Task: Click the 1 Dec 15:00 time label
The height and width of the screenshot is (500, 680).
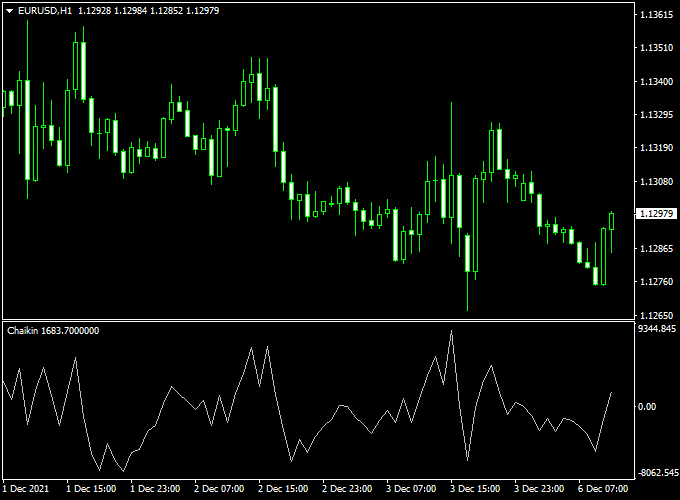Action: click(91, 489)
